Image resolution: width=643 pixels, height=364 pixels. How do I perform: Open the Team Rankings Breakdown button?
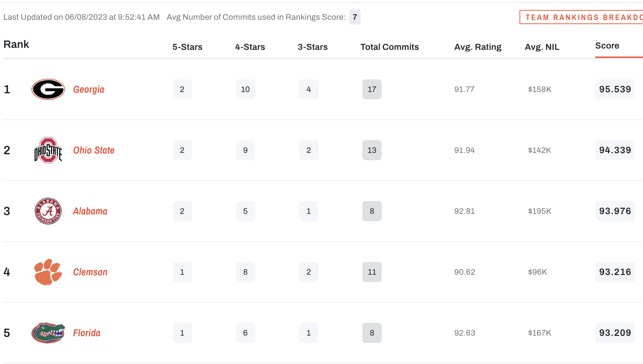(581, 17)
